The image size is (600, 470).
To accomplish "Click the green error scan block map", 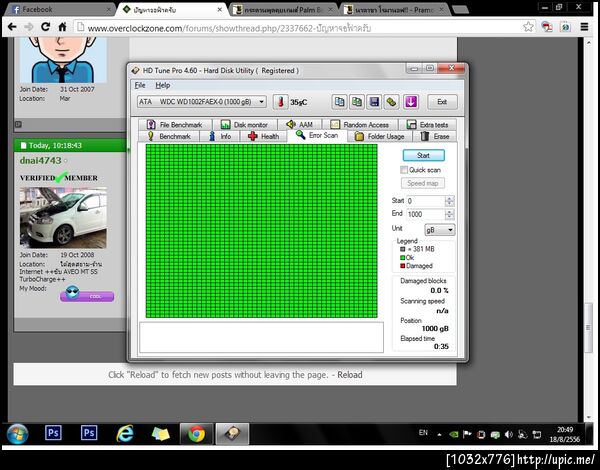I will click(x=261, y=231).
